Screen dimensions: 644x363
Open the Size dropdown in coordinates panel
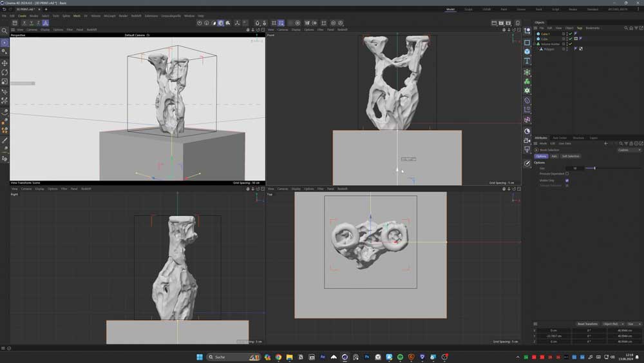634,324
